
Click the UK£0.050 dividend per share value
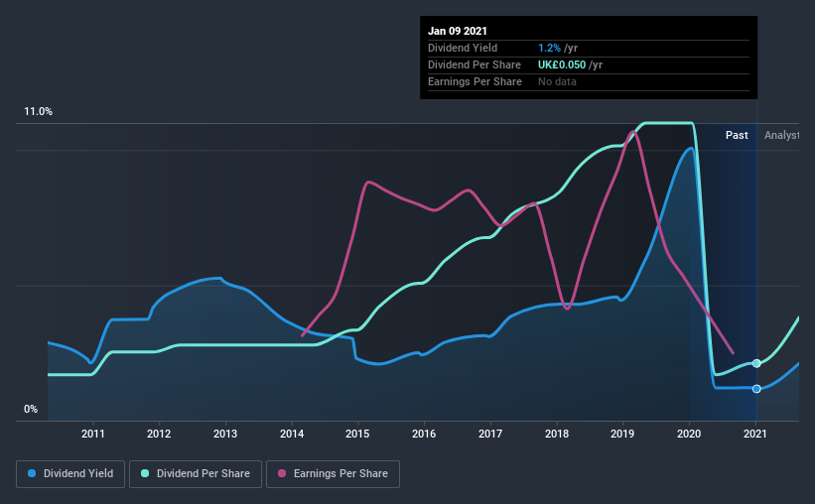click(x=562, y=64)
